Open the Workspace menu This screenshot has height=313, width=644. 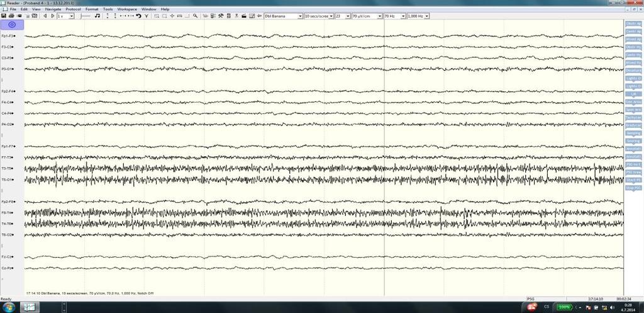(x=127, y=9)
